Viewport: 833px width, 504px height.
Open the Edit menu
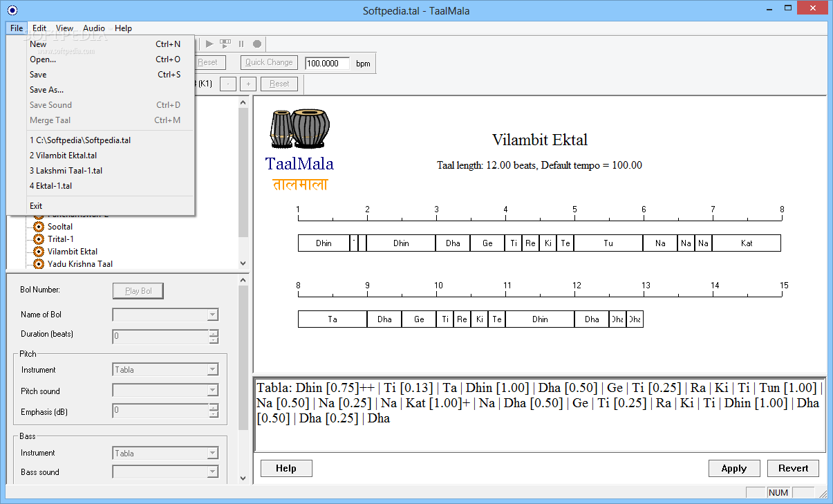click(39, 28)
